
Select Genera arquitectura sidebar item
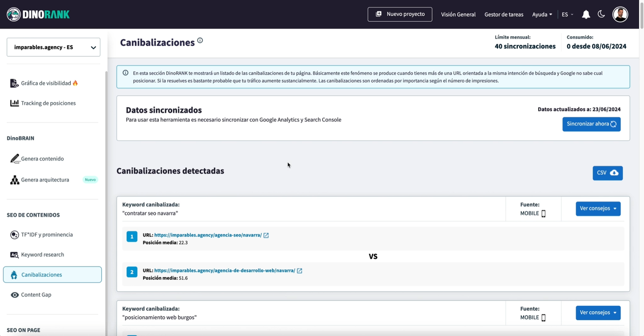tap(45, 180)
